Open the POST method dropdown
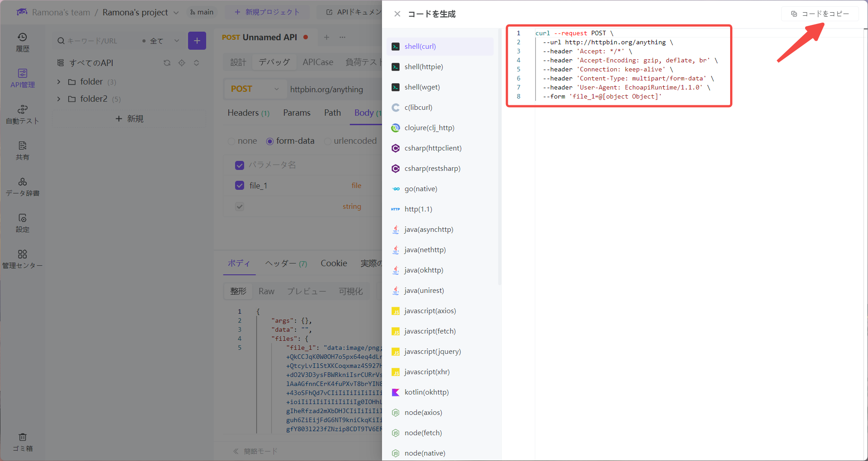The height and width of the screenshot is (461, 868). (x=255, y=89)
